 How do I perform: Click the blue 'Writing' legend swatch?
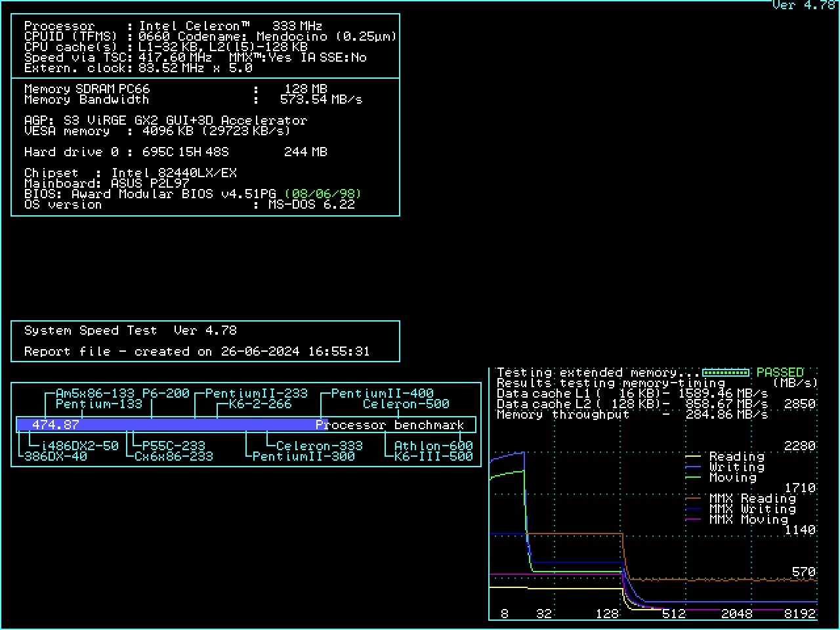694,467
